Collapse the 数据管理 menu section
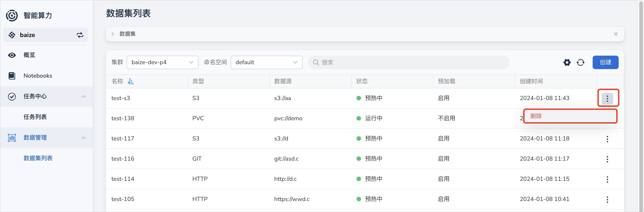 (83, 138)
